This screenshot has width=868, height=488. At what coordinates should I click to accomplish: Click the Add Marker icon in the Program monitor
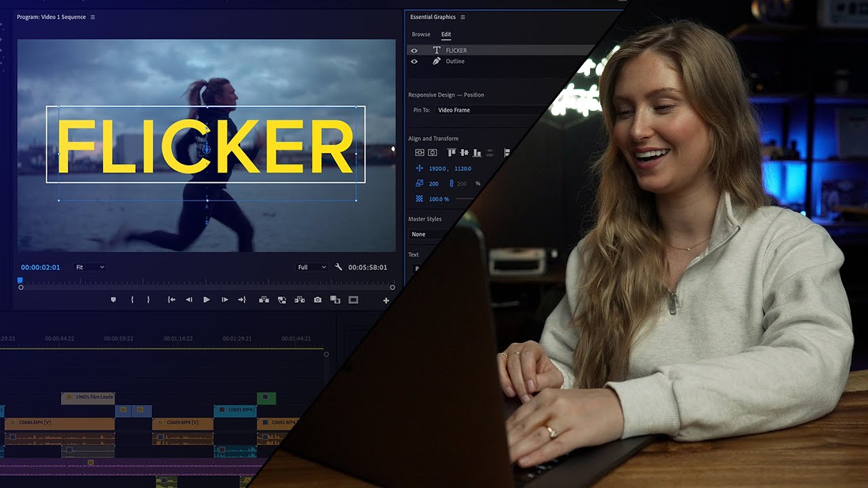click(113, 299)
